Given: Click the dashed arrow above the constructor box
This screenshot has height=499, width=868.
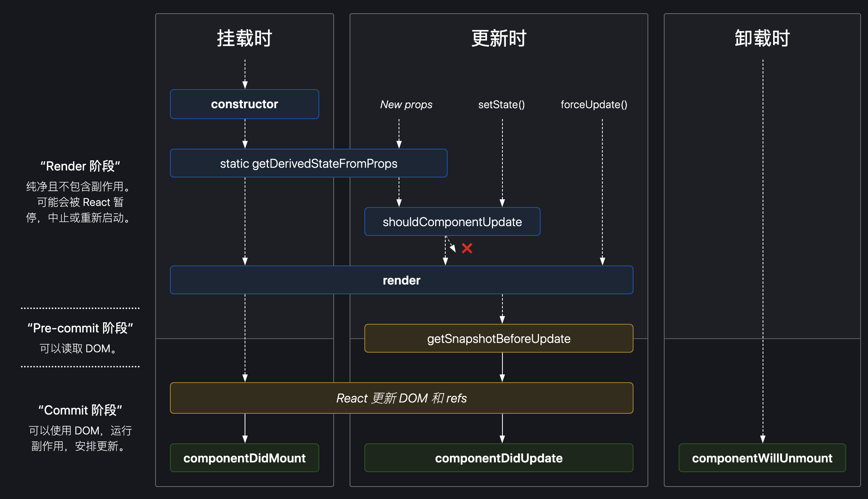Looking at the screenshot, I should coord(244,74).
